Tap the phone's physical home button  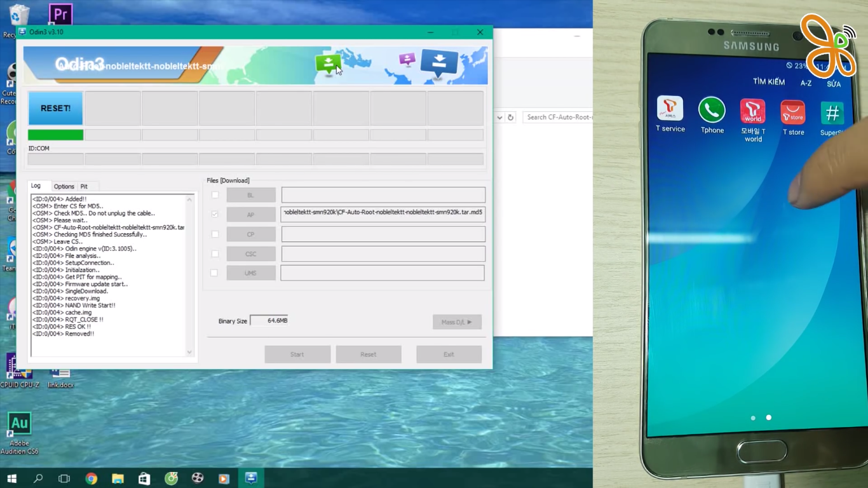(762, 452)
